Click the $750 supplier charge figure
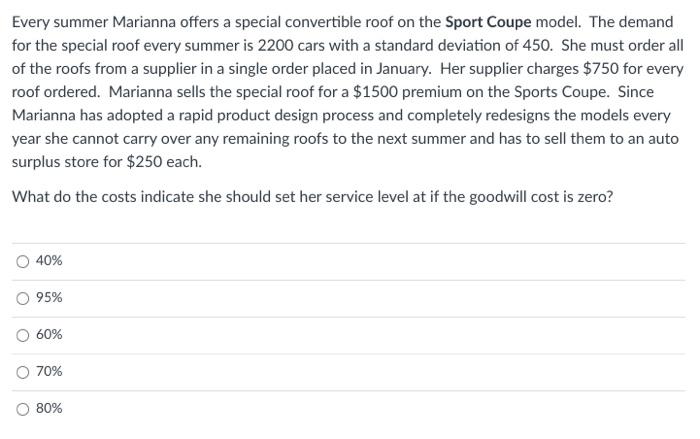The image size is (700, 439). point(601,69)
